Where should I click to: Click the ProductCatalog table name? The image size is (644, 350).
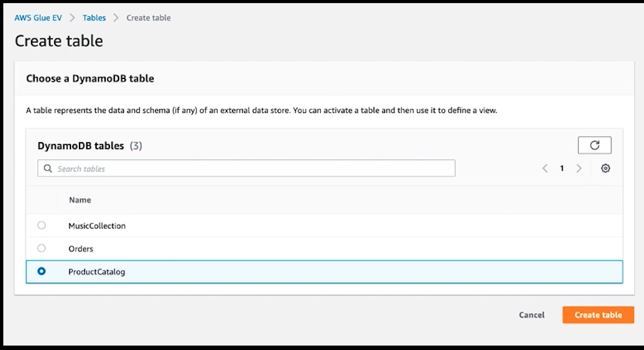pyautogui.click(x=97, y=272)
